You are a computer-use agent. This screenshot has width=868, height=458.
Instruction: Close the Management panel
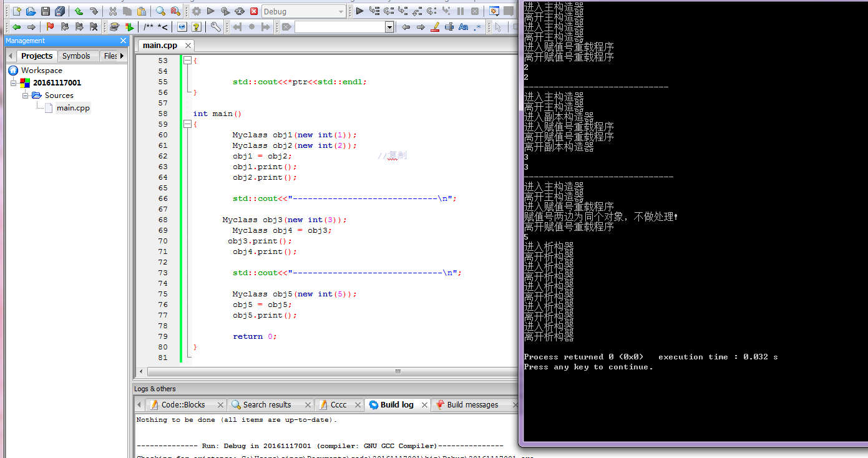[x=123, y=41]
